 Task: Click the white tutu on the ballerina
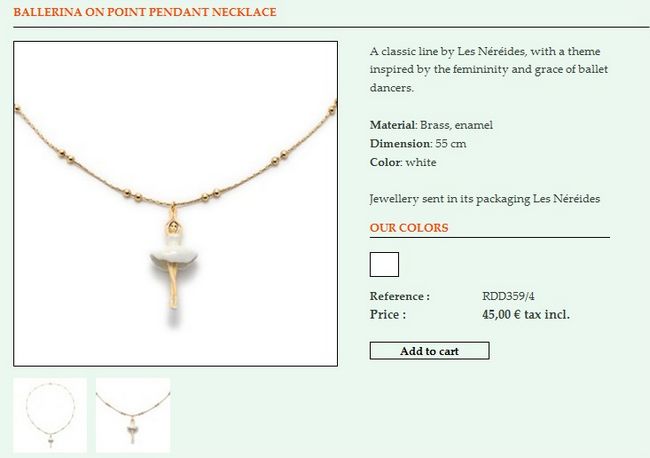[174, 252]
